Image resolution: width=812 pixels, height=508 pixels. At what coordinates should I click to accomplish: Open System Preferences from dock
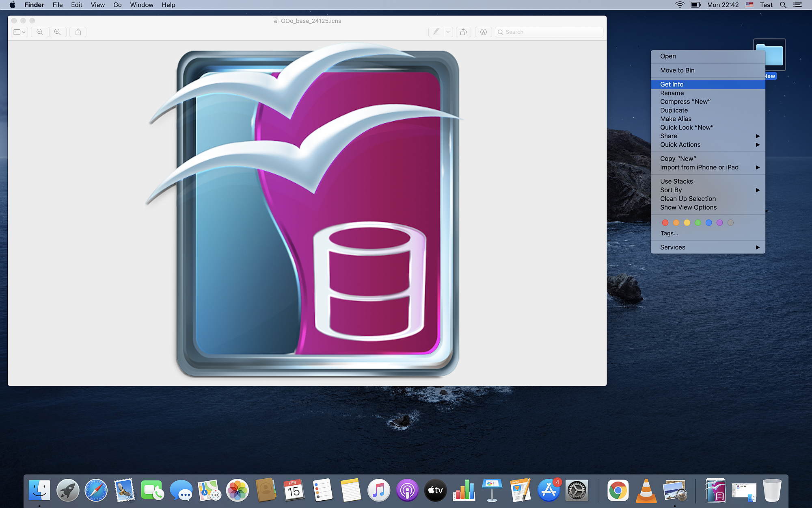point(577,490)
